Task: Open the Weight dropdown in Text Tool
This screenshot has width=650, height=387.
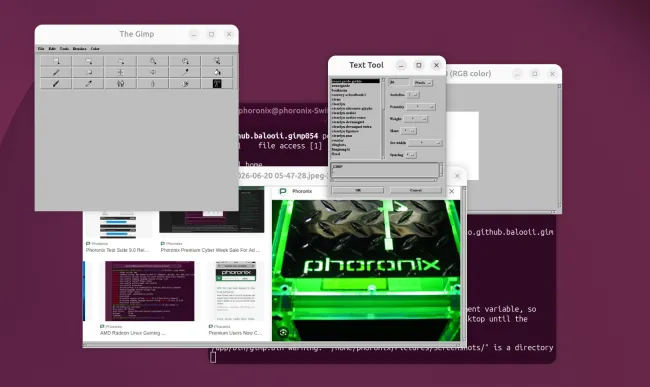Action: (416, 119)
